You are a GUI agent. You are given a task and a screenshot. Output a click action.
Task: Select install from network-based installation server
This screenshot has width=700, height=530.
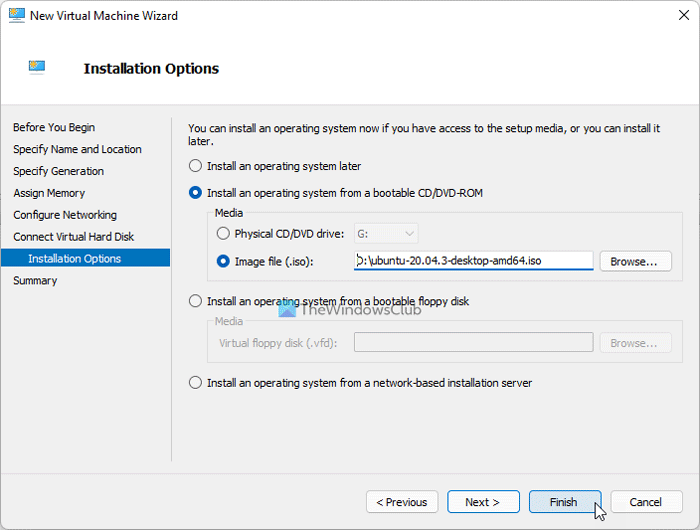point(196,382)
